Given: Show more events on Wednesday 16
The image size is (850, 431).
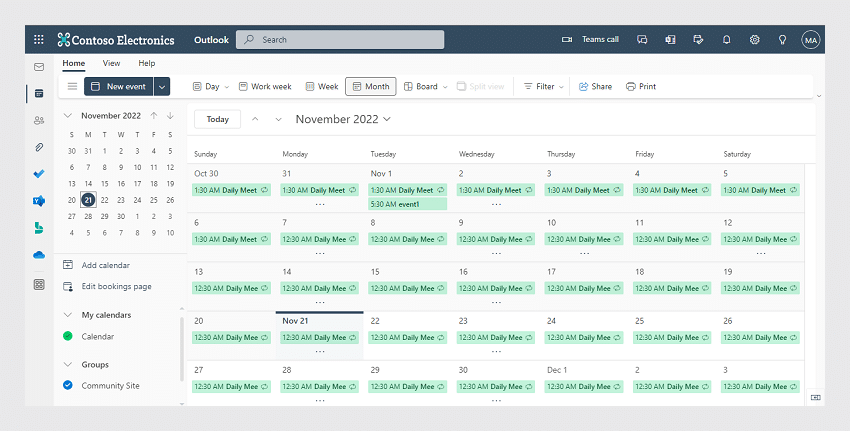Looking at the screenshot, I should (x=496, y=303).
